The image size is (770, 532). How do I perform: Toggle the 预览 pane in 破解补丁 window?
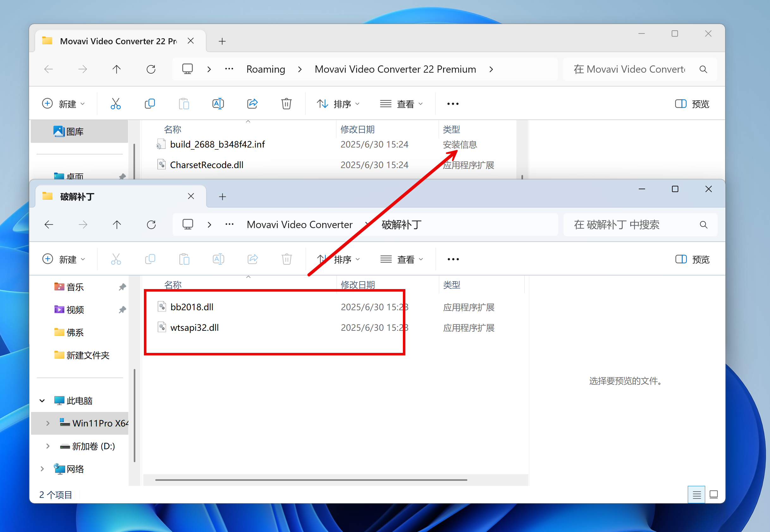(x=692, y=259)
